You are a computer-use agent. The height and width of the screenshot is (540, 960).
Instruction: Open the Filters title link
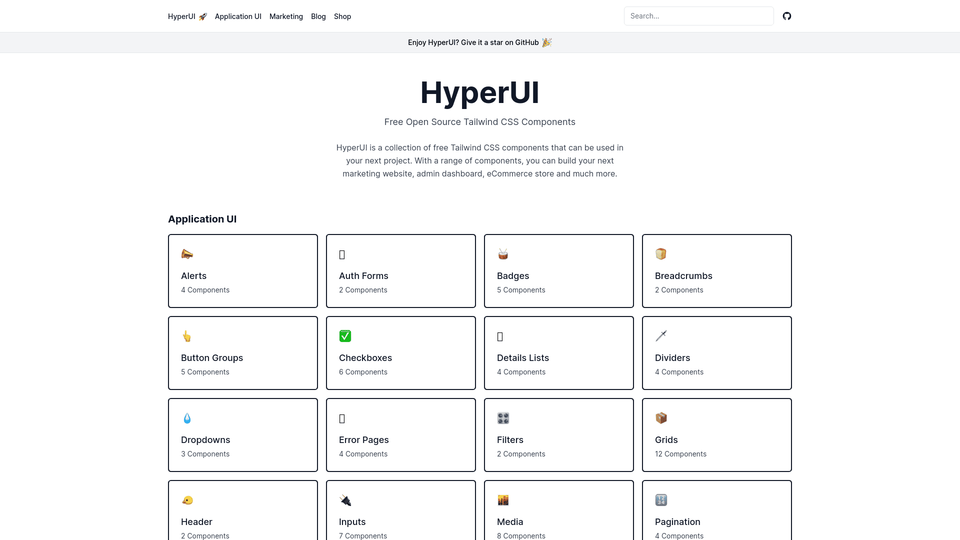510,440
